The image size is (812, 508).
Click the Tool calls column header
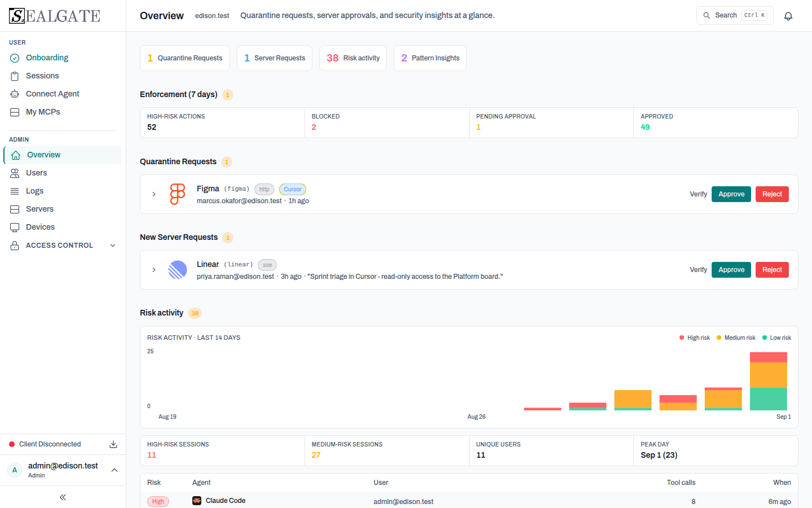coord(681,483)
